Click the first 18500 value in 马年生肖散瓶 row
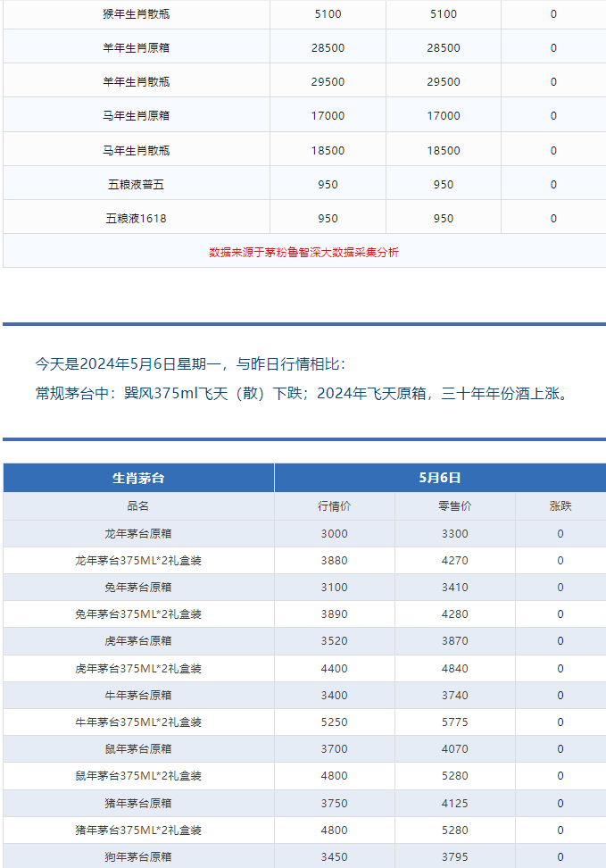Viewport: 606px width, 868px height. coord(328,151)
